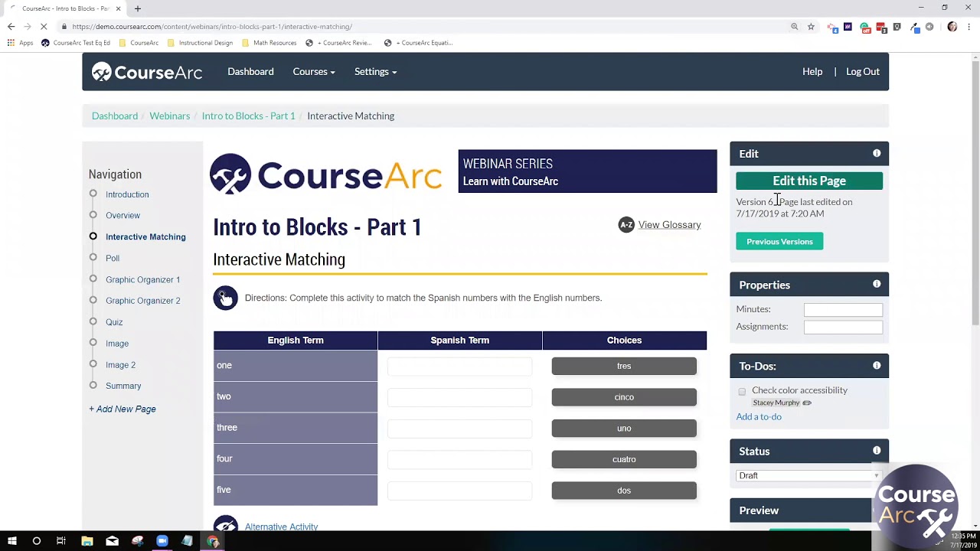
Task: Click the Alternative Activity eye icon
Action: tap(225, 524)
